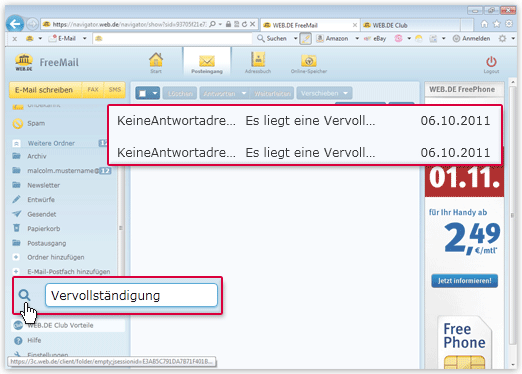Image resolution: width=522 pixels, height=374 pixels.
Task: Open the Adressbuch tab
Action: 258,63
